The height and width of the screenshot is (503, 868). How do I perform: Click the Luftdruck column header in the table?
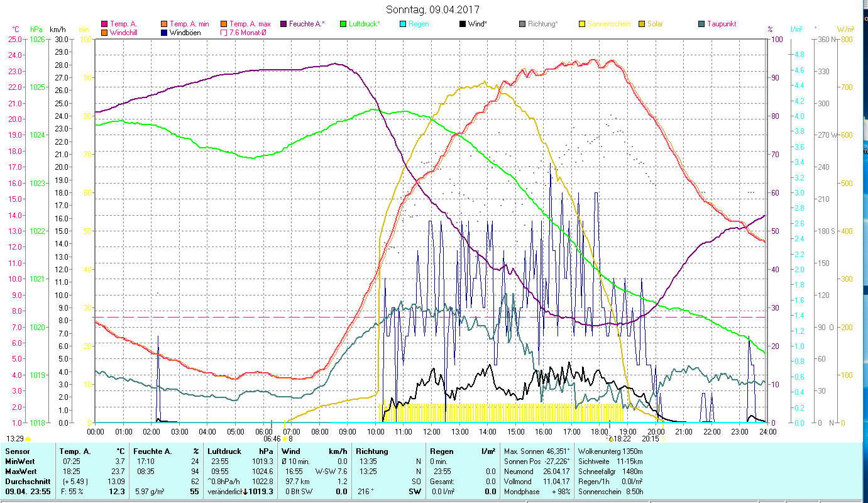point(224,451)
